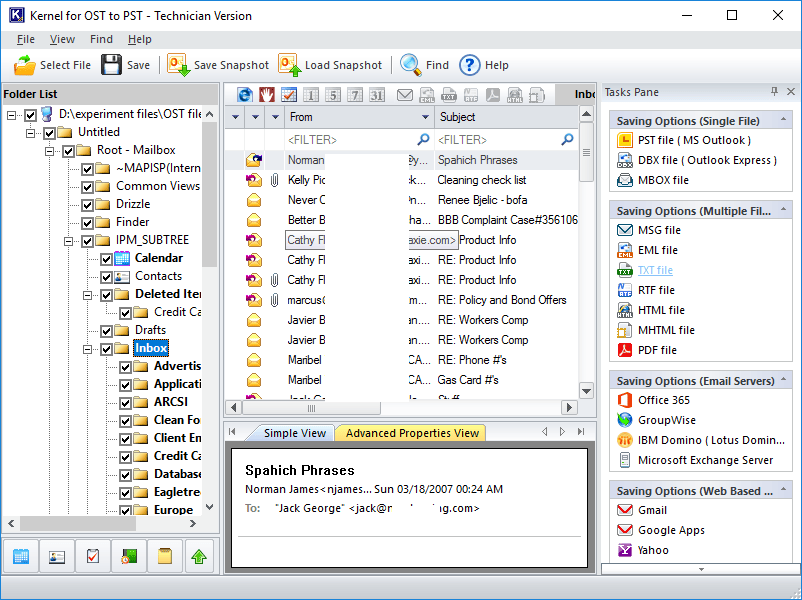Viewport: 802px width, 600px height.
Task: Click the tasks clipboard icon below the folder list
Action: pos(93,556)
